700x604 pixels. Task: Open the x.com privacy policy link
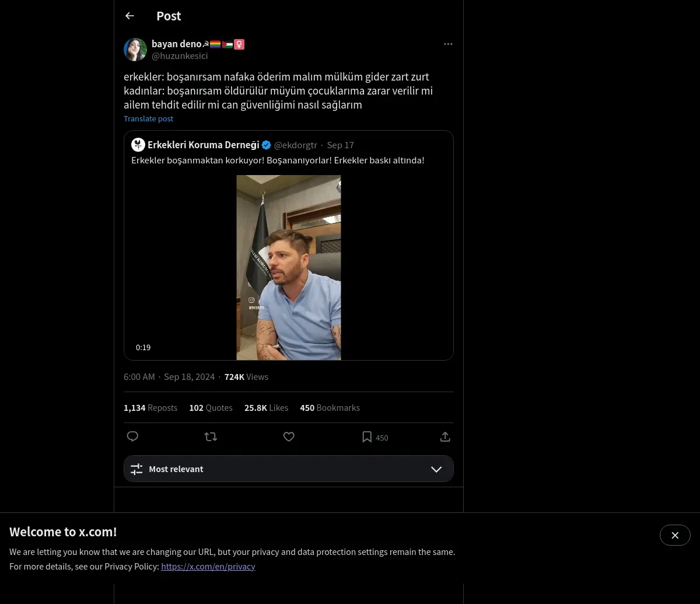coord(208,566)
